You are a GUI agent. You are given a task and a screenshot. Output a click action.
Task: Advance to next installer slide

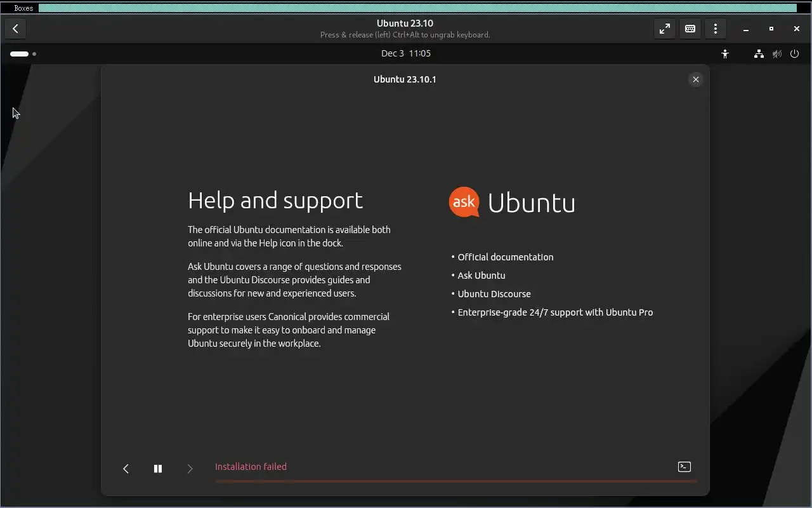click(190, 469)
